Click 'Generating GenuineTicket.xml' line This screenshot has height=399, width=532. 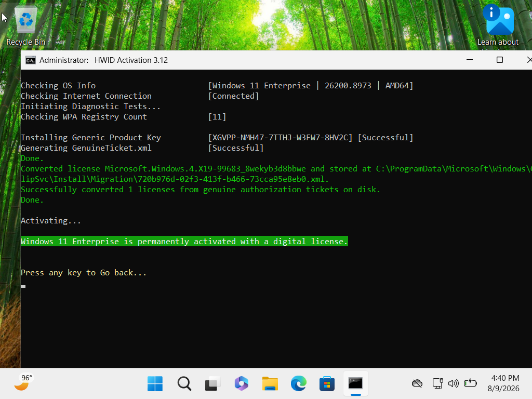tap(86, 148)
